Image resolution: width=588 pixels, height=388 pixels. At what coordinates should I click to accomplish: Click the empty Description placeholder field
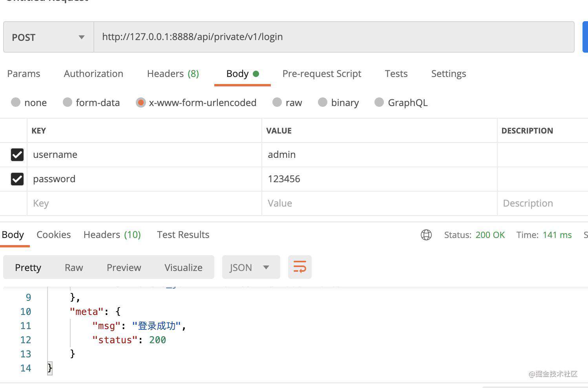[542, 203]
